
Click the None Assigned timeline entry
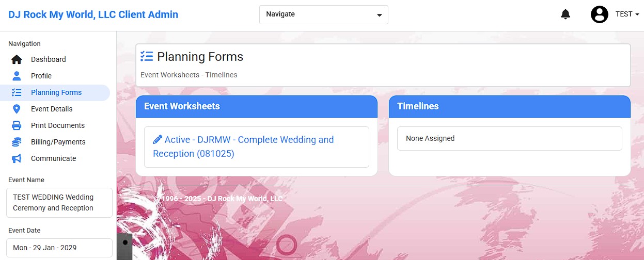tap(510, 138)
